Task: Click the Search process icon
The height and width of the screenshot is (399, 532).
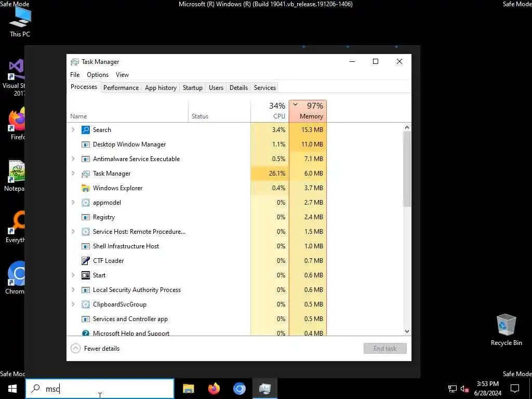Action: [x=86, y=129]
